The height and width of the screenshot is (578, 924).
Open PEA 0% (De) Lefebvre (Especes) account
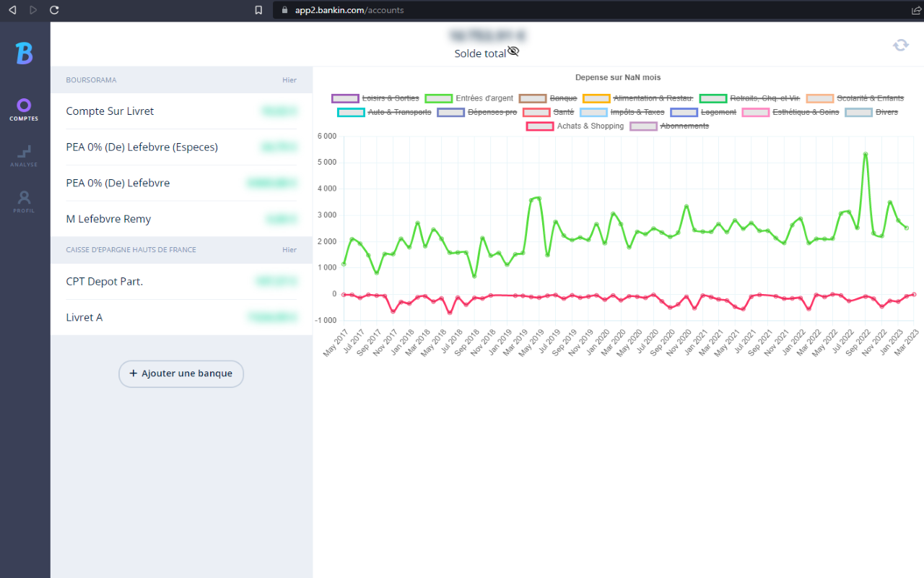click(141, 147)
